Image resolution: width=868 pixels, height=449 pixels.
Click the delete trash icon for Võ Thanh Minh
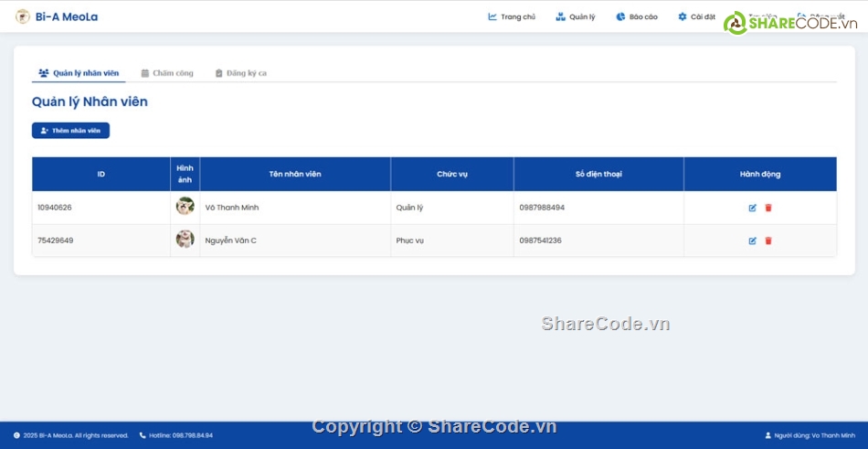[x=768, y=208]
